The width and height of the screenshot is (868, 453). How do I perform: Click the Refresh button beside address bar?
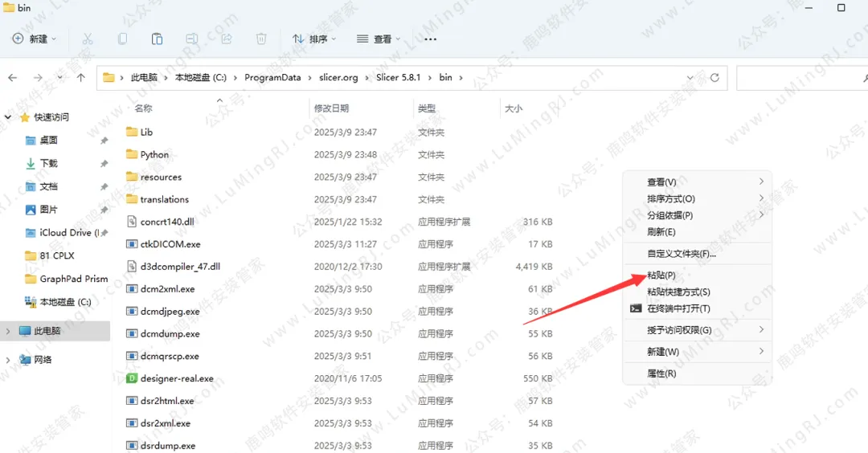[714, 78]
